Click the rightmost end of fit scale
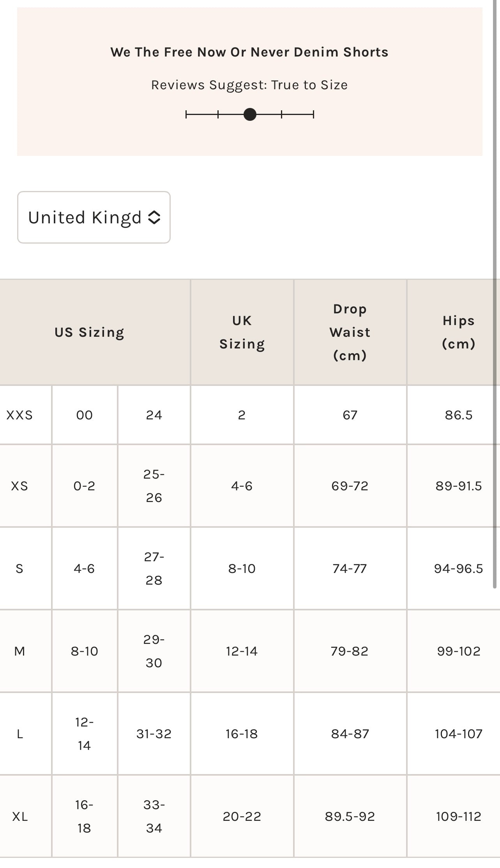The width and height of the screenshot is (500, 868). coord(313,115)
